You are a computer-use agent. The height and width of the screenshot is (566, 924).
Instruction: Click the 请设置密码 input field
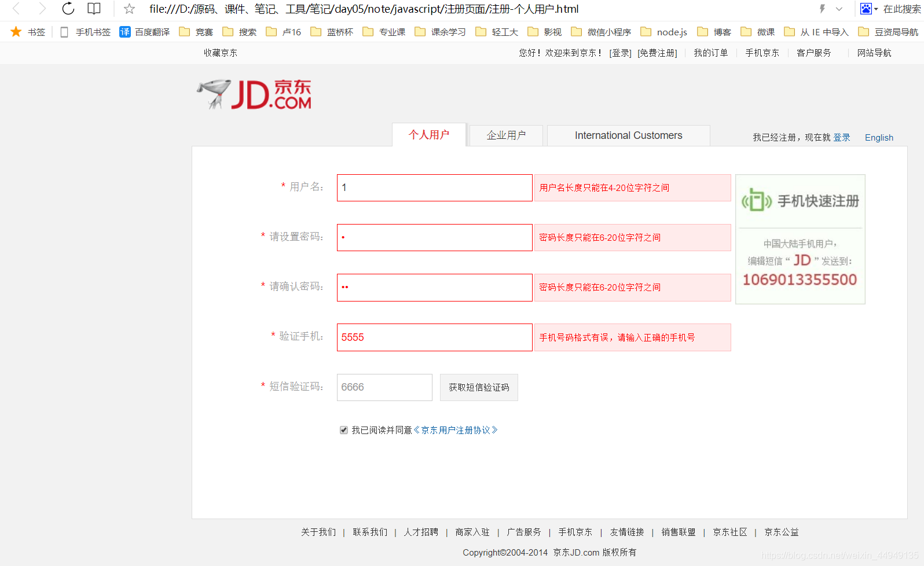435,238
